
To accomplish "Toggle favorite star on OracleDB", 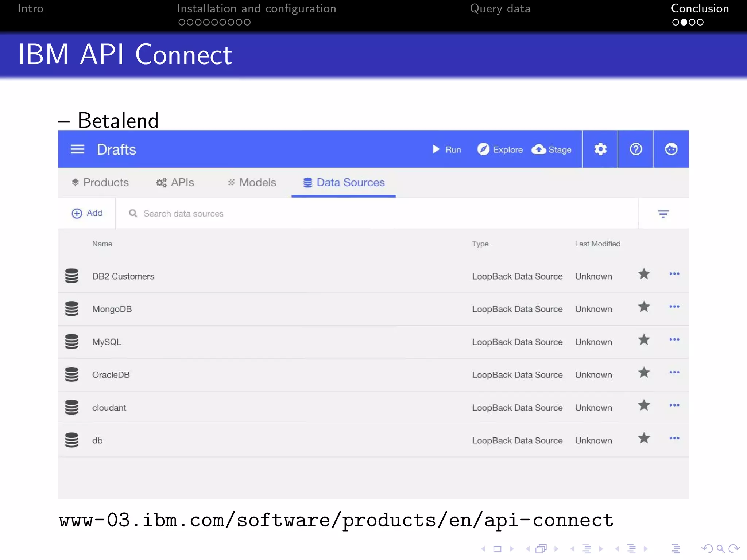I will click(644, 372).
